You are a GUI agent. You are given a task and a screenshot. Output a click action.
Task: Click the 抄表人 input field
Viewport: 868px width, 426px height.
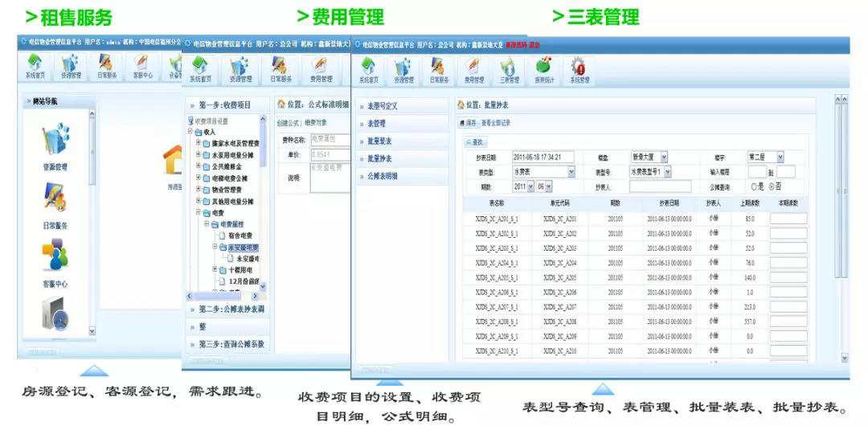[660, 186]
